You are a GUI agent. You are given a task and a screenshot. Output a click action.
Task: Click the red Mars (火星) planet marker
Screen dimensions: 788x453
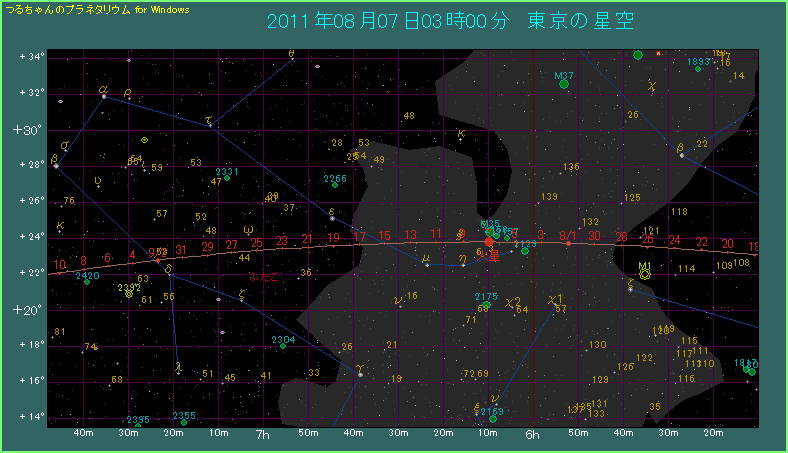pyautogui.click(x=489, y=242)
